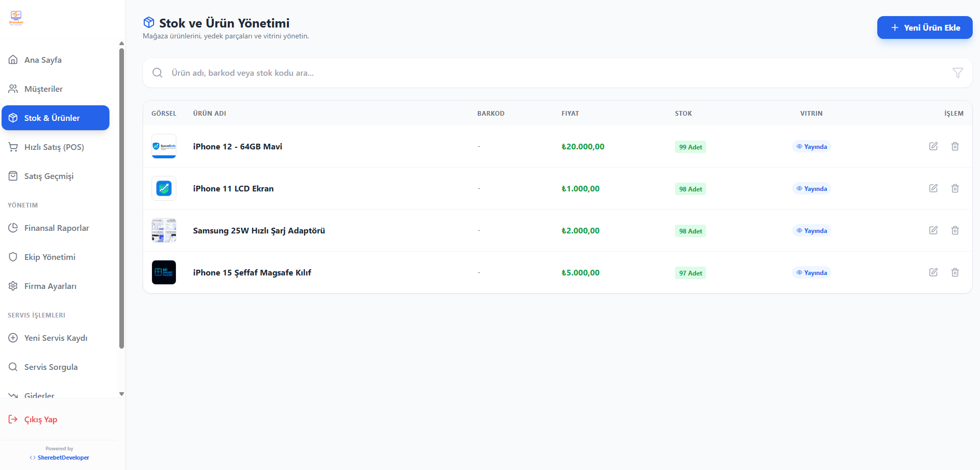The image size is (980, 470).
Task: Delete the iPhone 11 LCD Ekran product
Action: coord(955,188)
